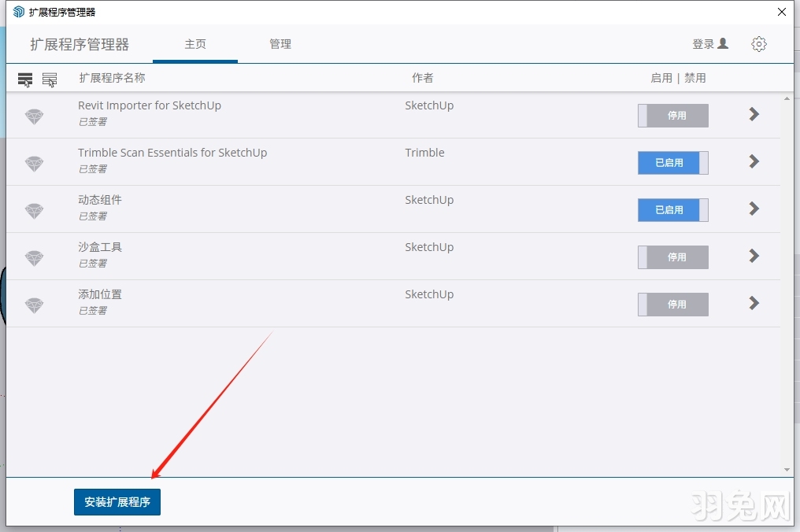This screenshot has height=532, width=800.
Task: Click the 登录 sign-in link
Action: click(709, 44)
